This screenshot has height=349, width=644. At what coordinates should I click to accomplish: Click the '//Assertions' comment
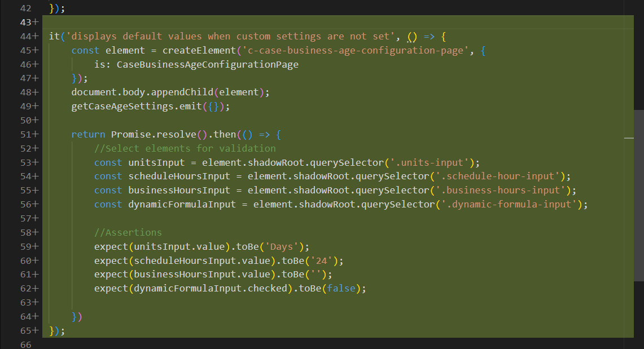(128, 232)
